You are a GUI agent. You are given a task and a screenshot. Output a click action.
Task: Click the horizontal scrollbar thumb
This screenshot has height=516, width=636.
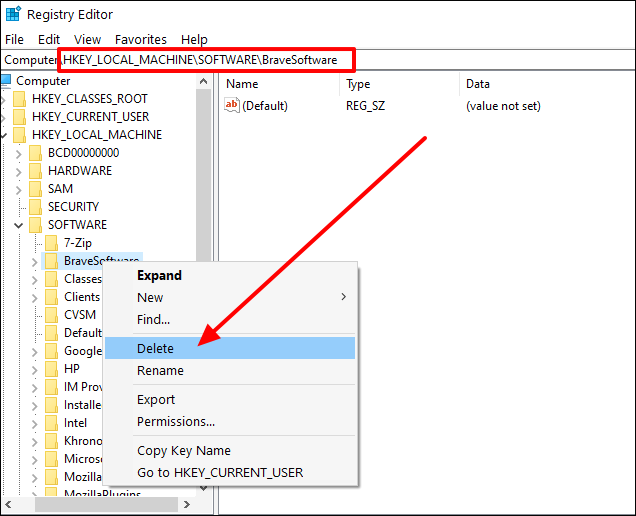coord(106,504)
